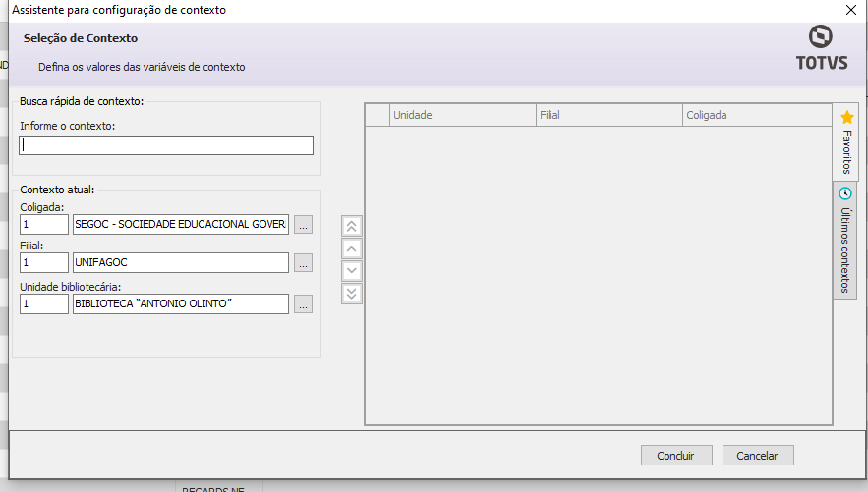The image size is (868, 492).
Task: Click the move-to-top double arrow icon
Action: click(x=352, y=226)
